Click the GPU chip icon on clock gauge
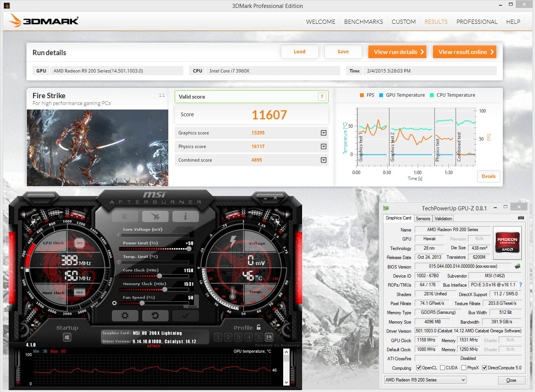Viewport: 535px width, 392px height. click(79, 243)
